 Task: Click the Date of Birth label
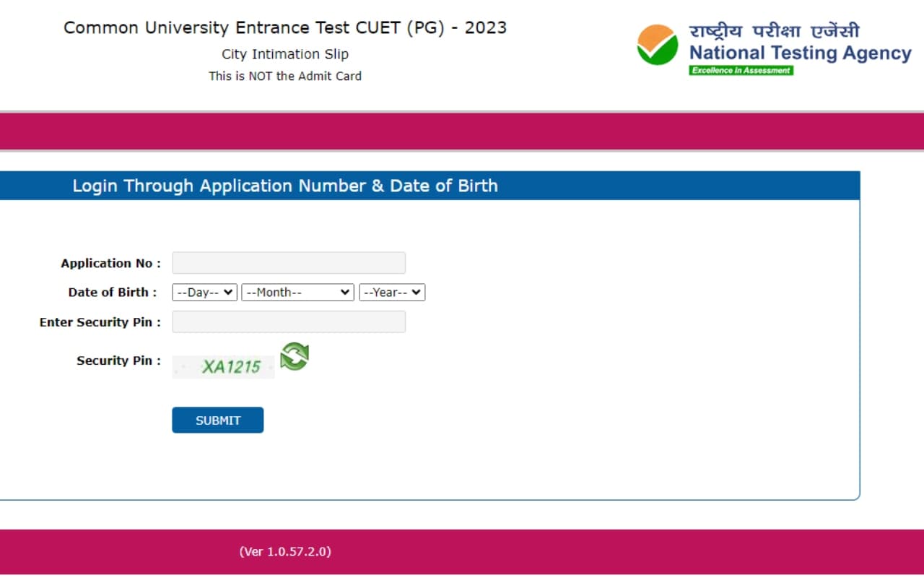112,292
